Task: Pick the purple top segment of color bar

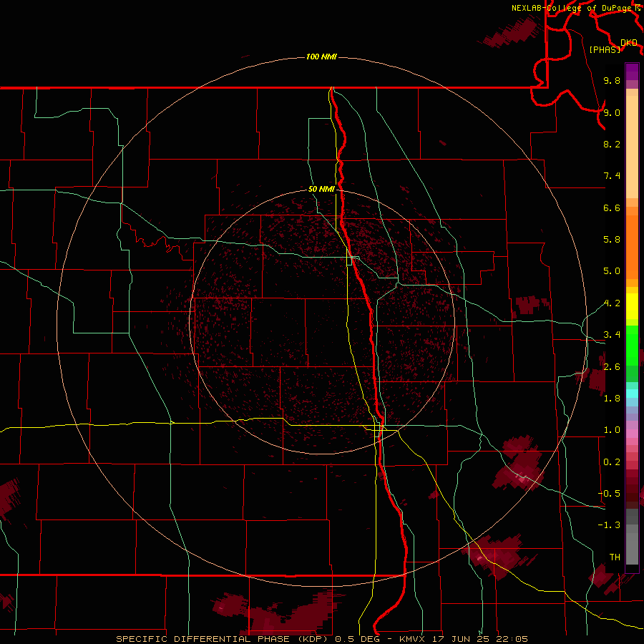Action: click(632, 72)
